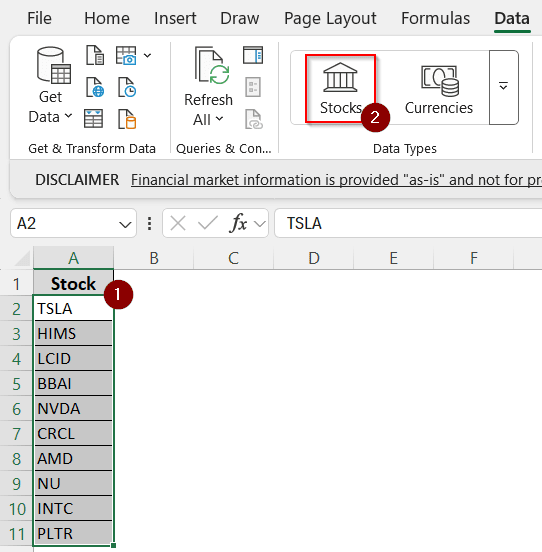Click cell containing PLTR

pos(73,534)
